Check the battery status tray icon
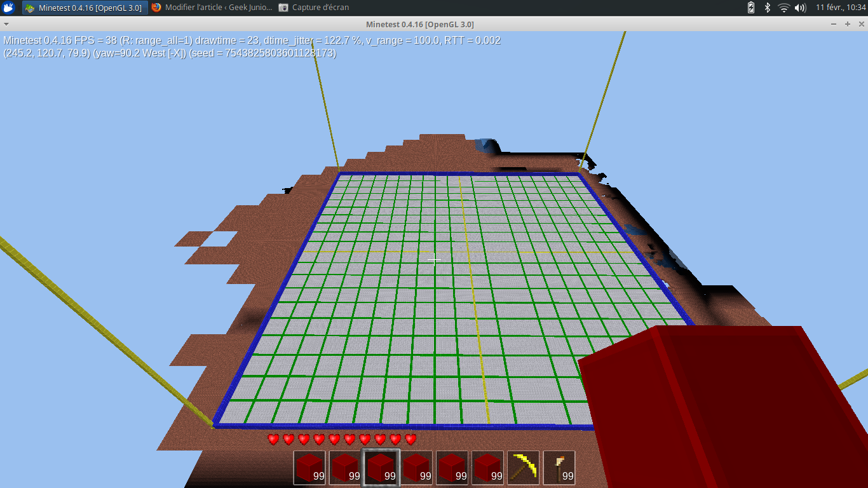 tap(751, 8)
